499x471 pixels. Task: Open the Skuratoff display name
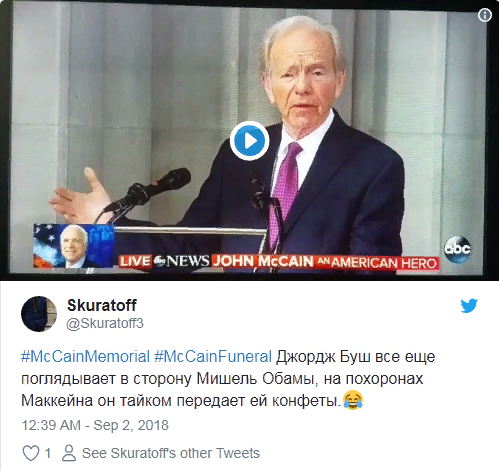click(x=102, y=305)
